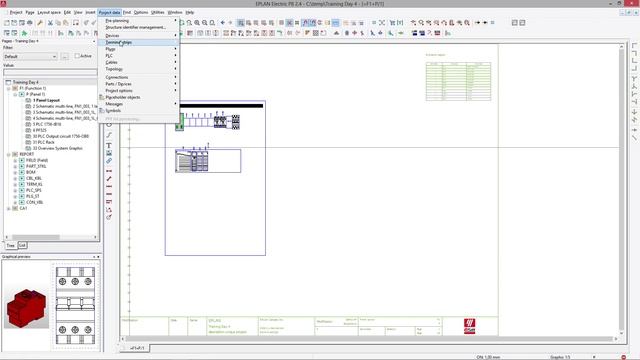Choose Structure identifier management menu entry
640x360 pixels.
click(138, 27)
